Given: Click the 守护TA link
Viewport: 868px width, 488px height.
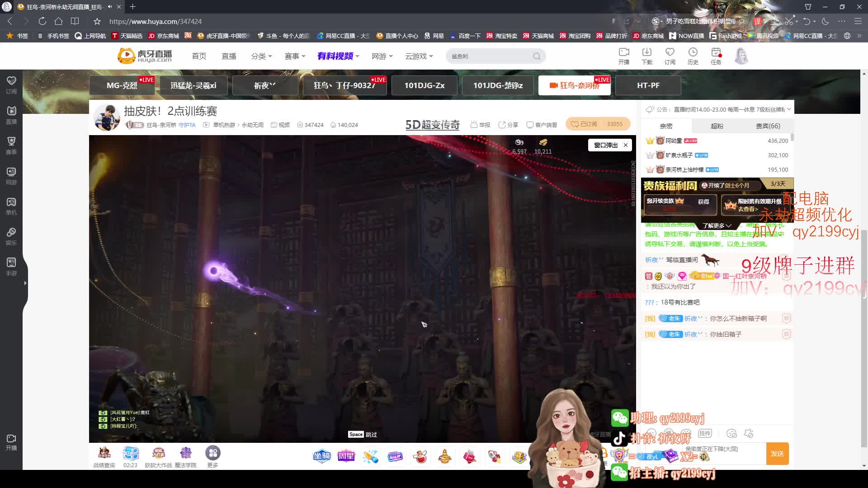Looking at the screenshot, I should point(187,125).
